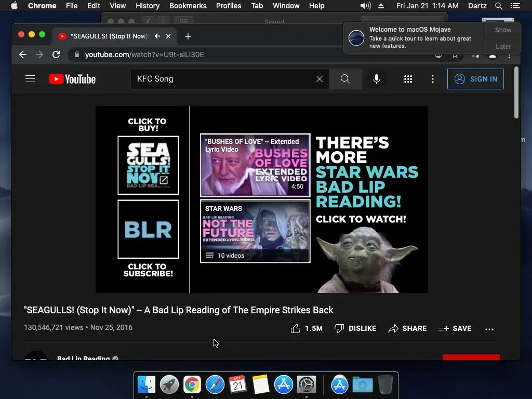532x399 pixels.
Task: Open the Apple menu
Action: pyautogui.click(x=14, y=6)
